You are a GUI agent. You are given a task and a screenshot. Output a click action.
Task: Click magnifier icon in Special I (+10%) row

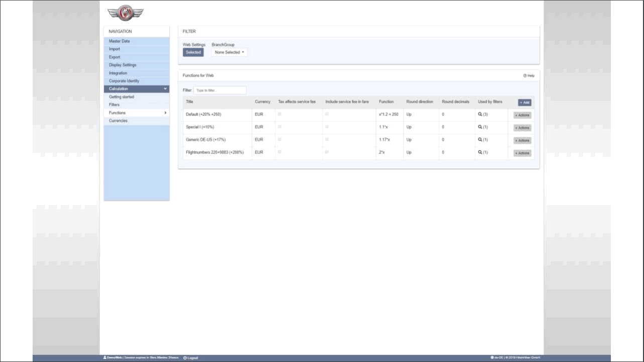coord(480,127)
